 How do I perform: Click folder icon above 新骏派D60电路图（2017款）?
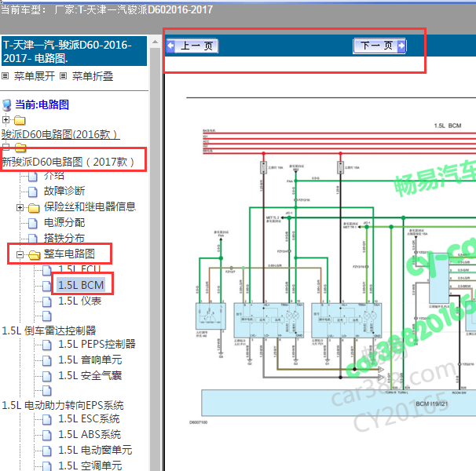point(20,148)
